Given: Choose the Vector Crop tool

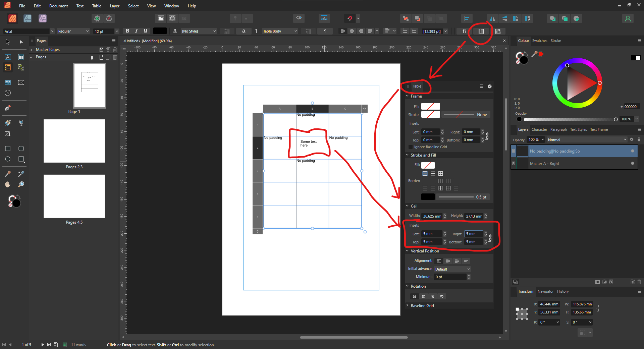Looking at the screenshot, I should [8, 133].
